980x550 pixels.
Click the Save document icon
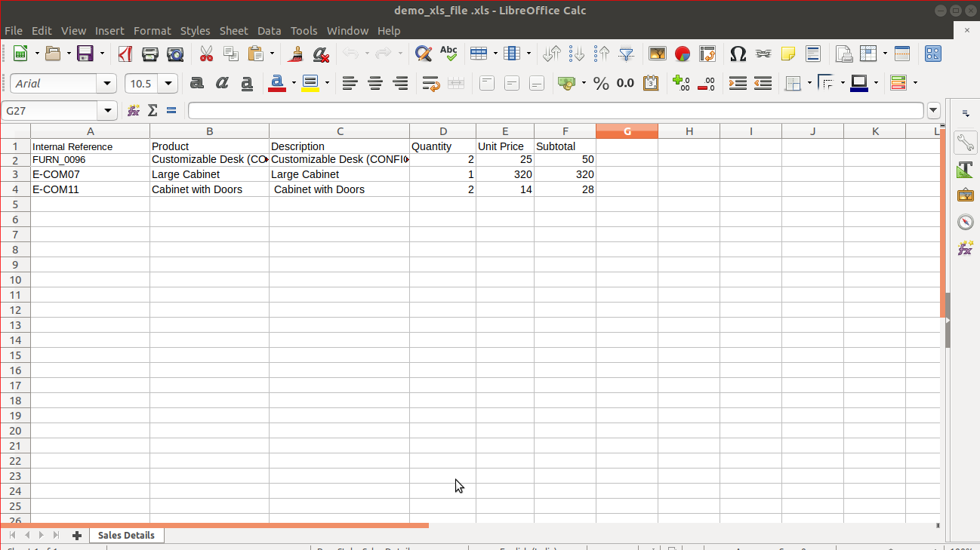point(85,54)
